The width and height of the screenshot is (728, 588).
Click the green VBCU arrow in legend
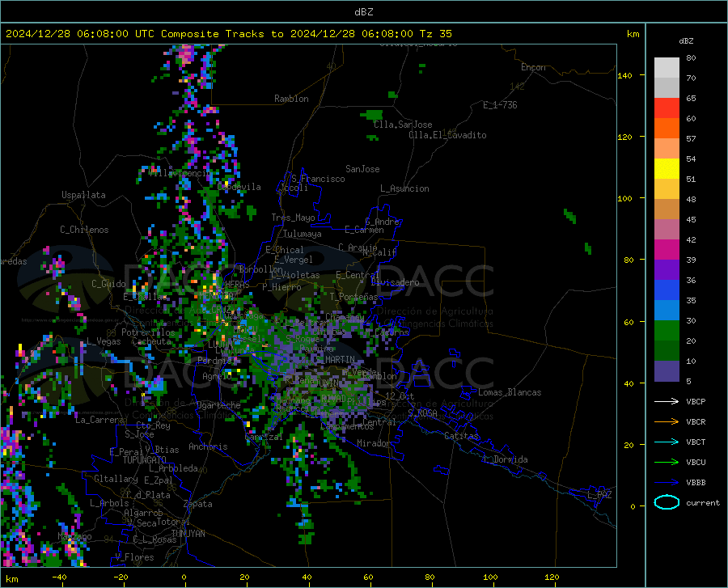[667, 463]
